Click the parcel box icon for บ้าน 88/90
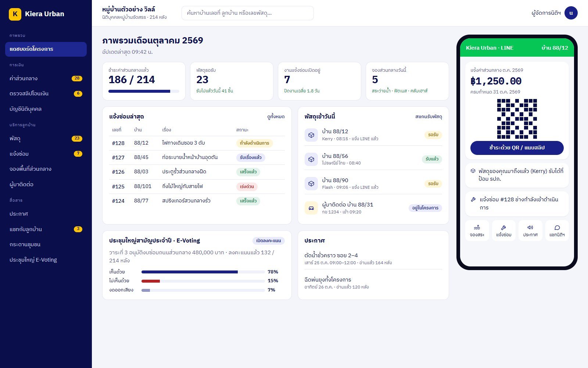The image size is (588, 368). (311, 184)
